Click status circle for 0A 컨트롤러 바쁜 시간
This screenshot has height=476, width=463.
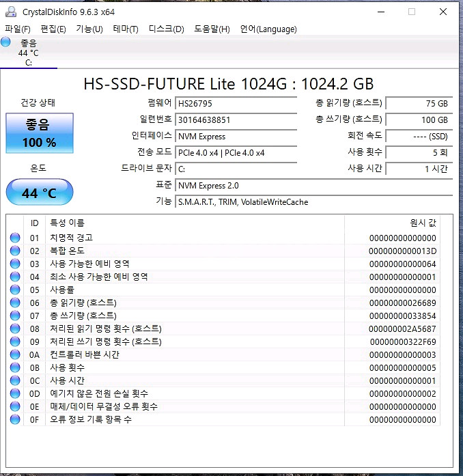15,354
